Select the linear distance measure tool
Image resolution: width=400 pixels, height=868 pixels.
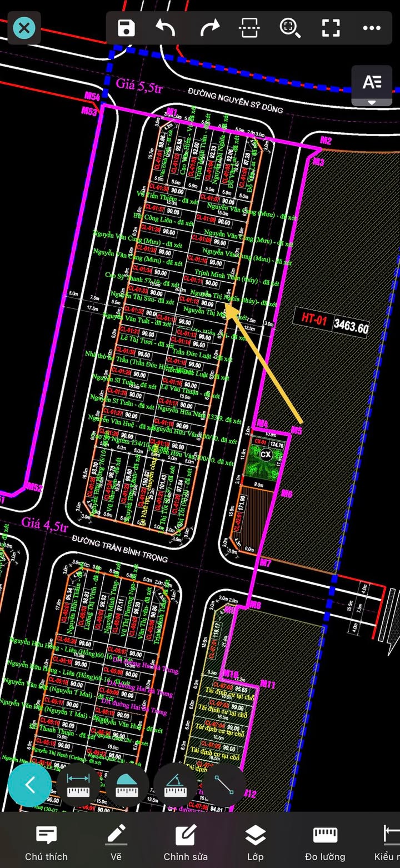[x=78, y=785]
